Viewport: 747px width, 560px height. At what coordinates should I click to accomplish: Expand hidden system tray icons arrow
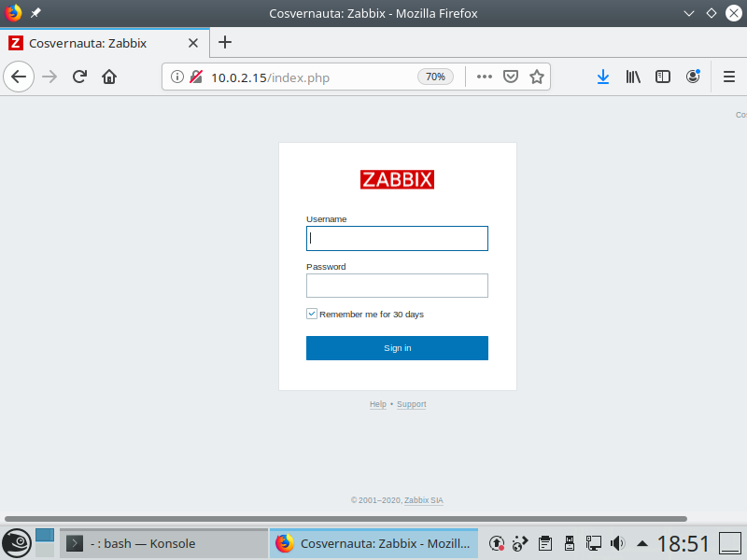click(x=642, y=543)
